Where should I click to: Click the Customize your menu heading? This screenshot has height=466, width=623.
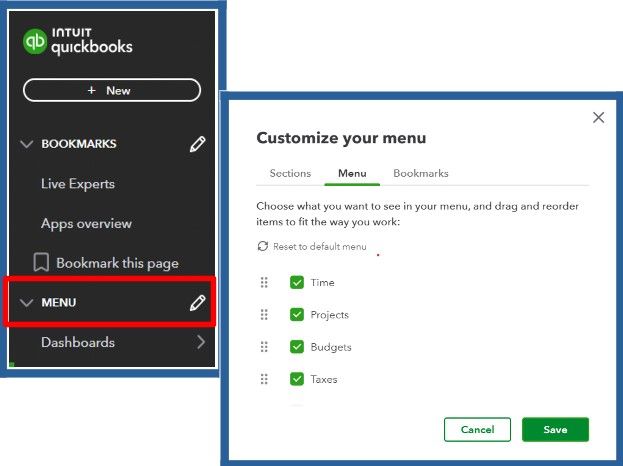click(341, 138)
